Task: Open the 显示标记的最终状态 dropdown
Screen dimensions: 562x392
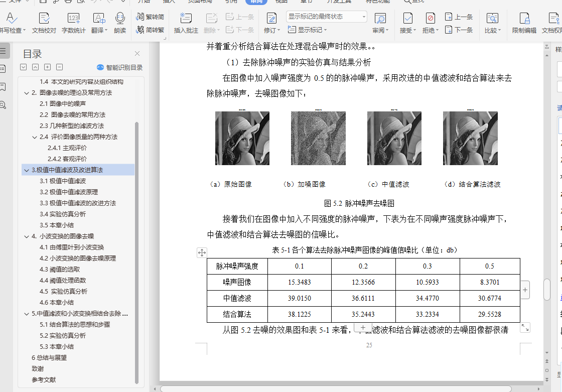Action: (x=327, y=17)
